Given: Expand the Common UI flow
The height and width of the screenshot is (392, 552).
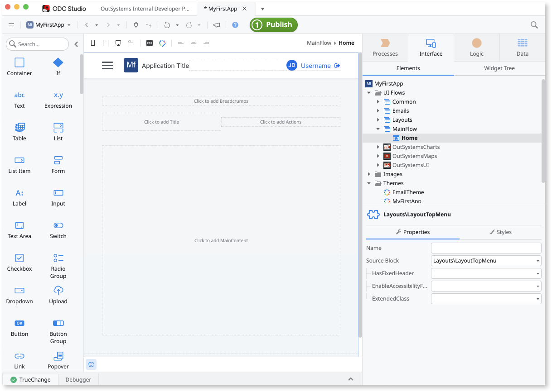Looking at the screenshot, I should [x=379, y=101].
